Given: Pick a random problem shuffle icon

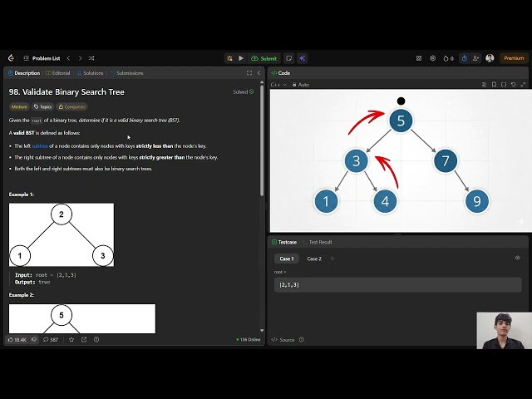Looking at the screenshot, I should pos(91,58).
